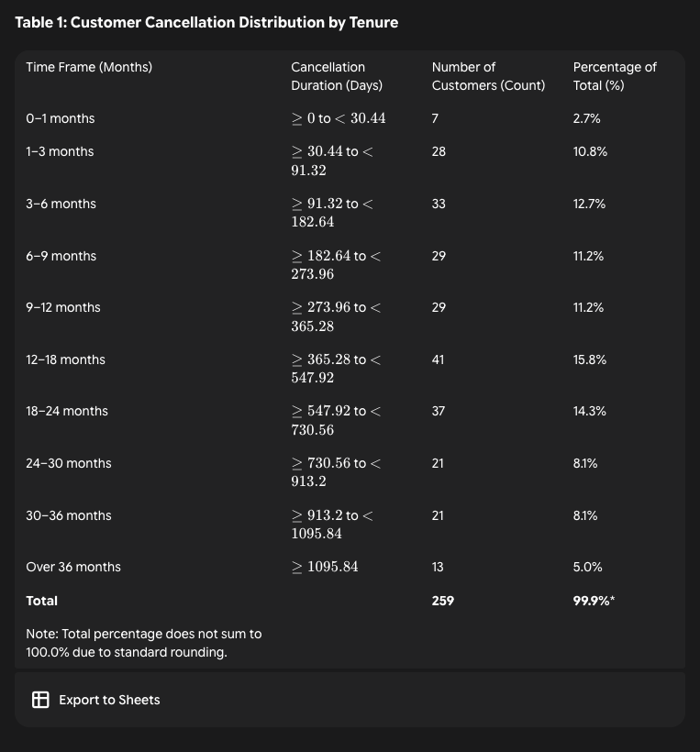
Task: Click the Over 36 months duration cell
Action: [x=325, y=567]
